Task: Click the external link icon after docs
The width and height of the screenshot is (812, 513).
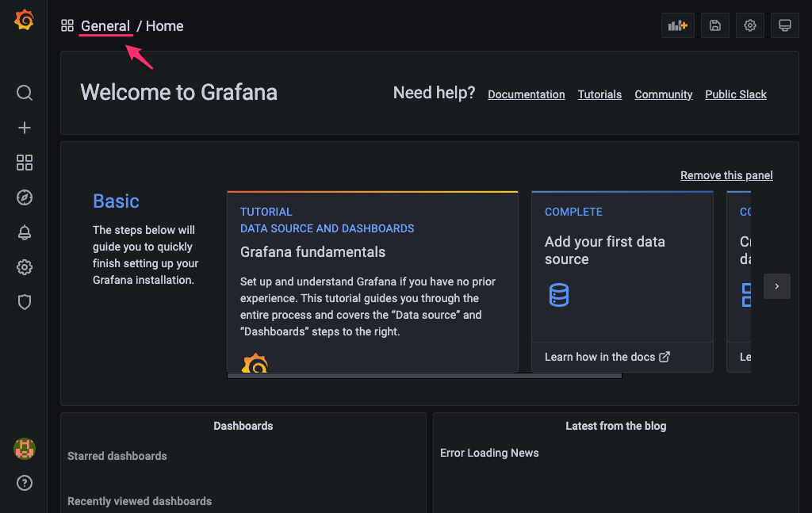Action: coord(665,357)
